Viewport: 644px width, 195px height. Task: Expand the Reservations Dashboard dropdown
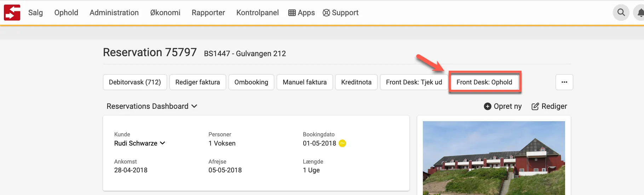click(194, 106)
